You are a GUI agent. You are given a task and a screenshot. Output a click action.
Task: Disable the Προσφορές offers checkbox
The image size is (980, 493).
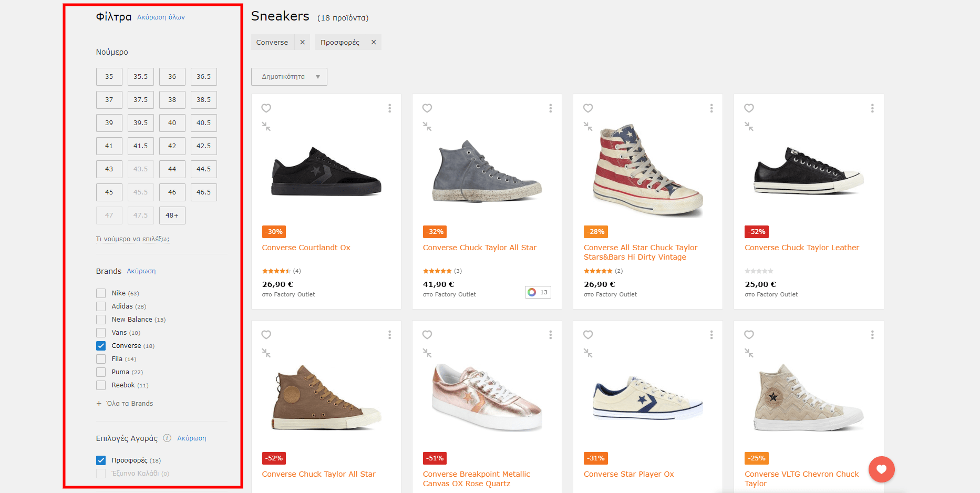[101, 460]
